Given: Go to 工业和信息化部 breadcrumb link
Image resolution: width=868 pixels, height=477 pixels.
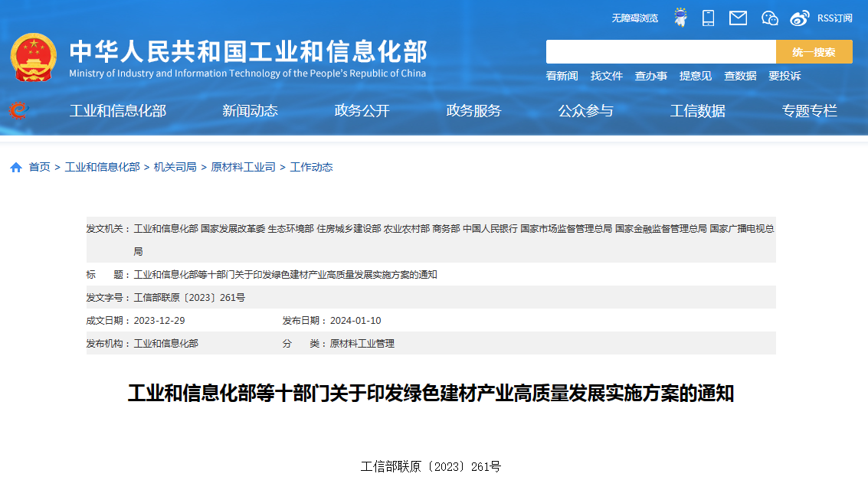Looking at the screenshot, I should click(x=103, y=167).
